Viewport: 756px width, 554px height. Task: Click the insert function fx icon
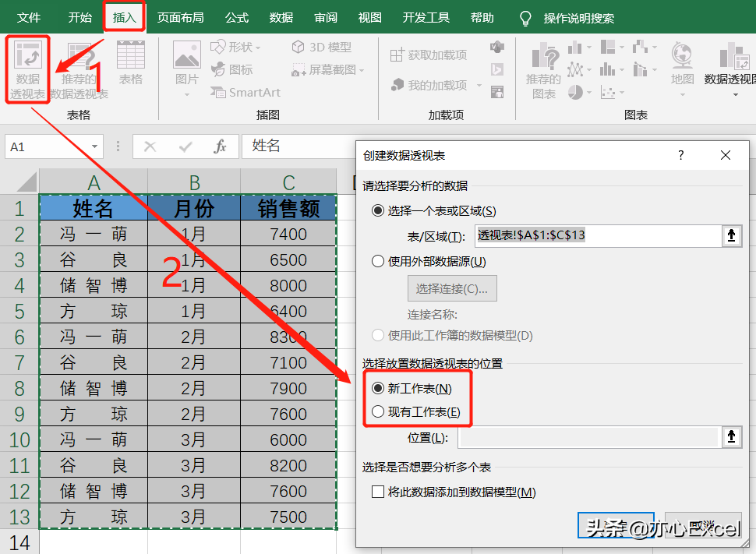[x=220, y=146]
